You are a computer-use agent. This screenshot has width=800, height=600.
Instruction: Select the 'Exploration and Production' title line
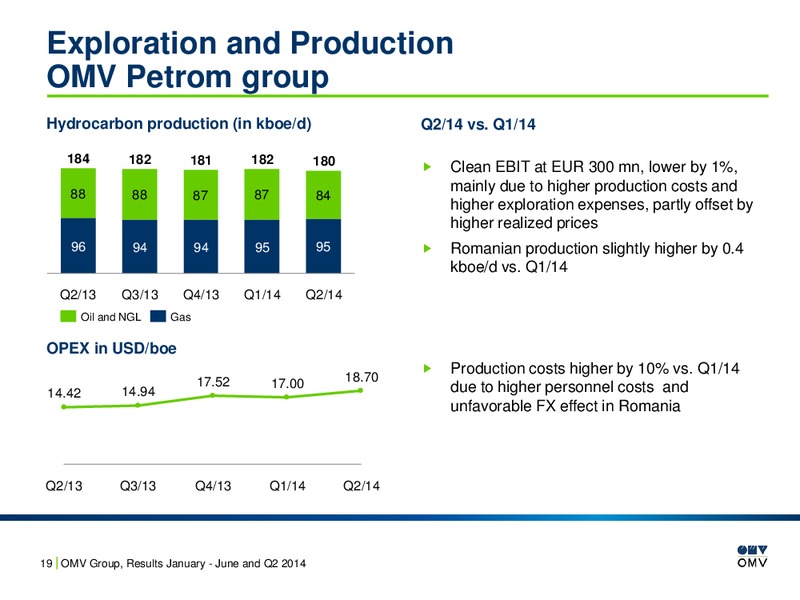tap(250, 42)
